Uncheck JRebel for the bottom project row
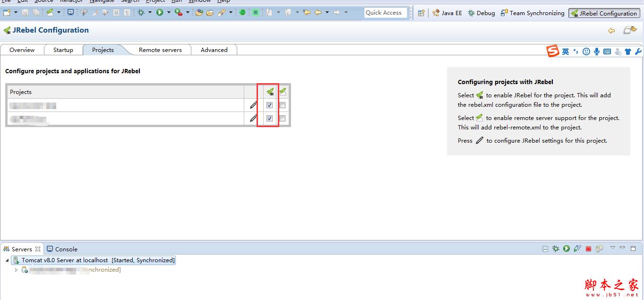 pos(269,119)
